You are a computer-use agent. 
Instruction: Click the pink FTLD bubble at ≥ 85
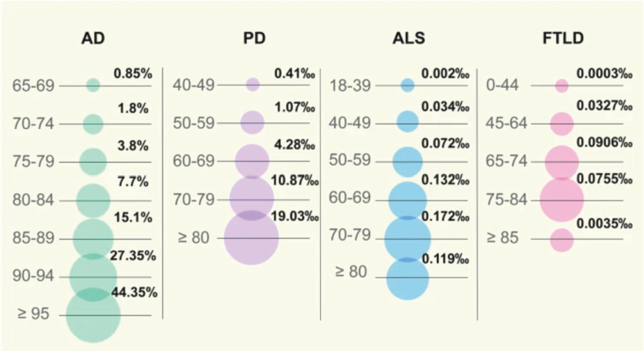[x=562, y=240]
